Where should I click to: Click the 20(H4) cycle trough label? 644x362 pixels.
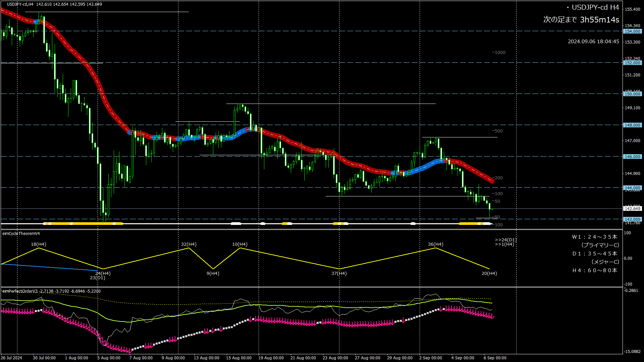(489, 273)
